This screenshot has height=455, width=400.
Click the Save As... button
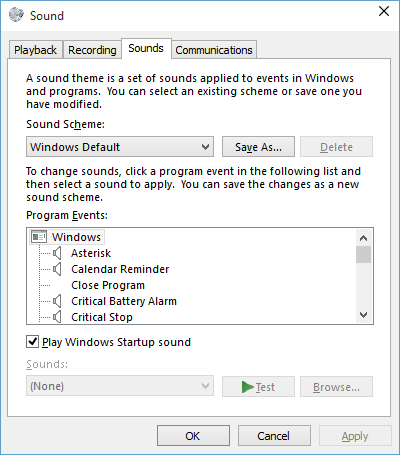258,147
